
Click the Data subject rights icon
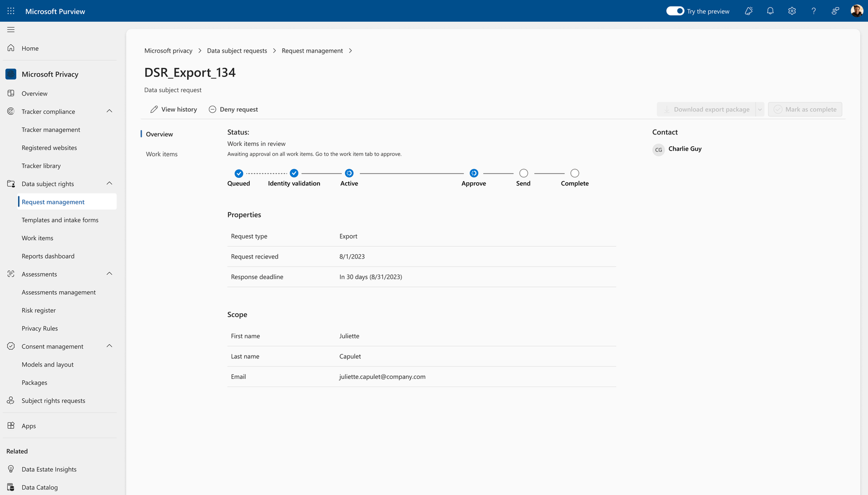pos(11,184)
